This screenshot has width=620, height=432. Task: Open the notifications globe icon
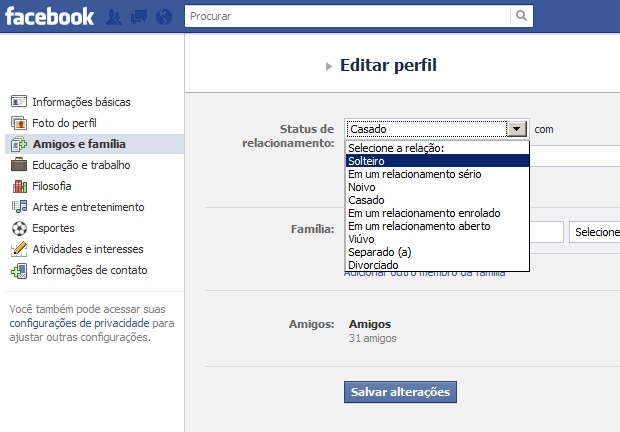[x=164, y=17]
